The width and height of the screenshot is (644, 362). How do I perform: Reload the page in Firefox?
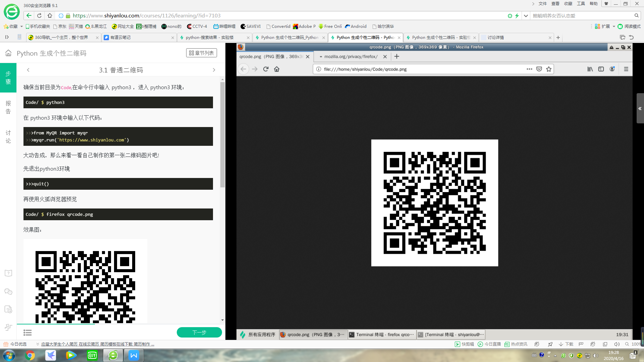[x=266, y=69]
